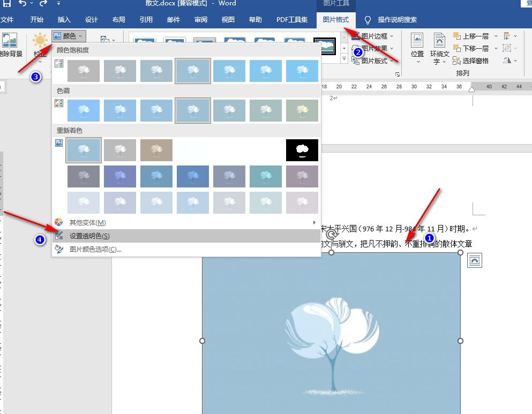The width and height of the screenshot is (532, 414).
Task: Switch to the Picture Format (图片格式) tab
Action: pos(336,20)
